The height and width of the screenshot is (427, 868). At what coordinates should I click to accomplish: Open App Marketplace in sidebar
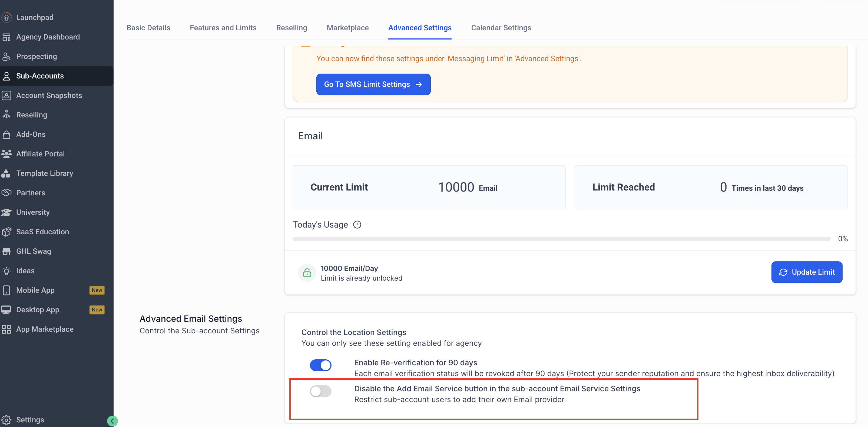tap(44, 329)
